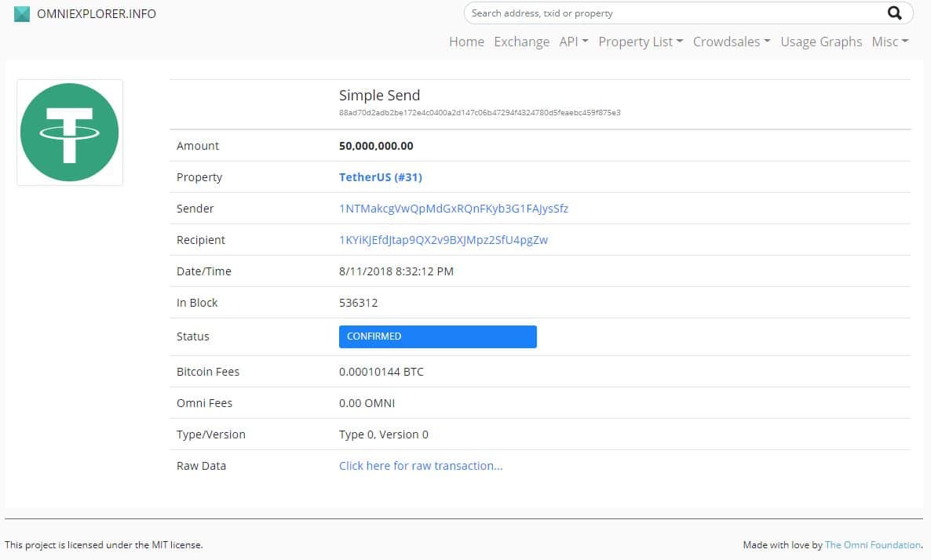Image resolution: width=931 pixels, height=560 pixels.
Task: Click the blue CONFIRMED status bar
Action: click(x=437, y=336)
